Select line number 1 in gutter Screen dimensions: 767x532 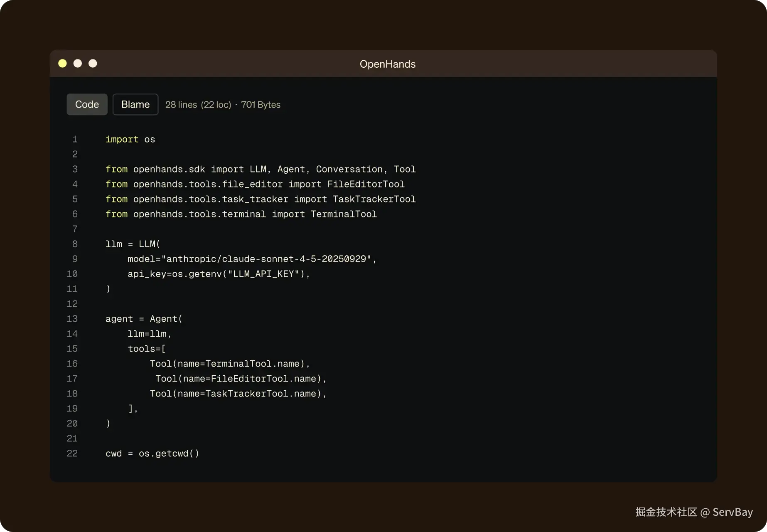point(75,139)
